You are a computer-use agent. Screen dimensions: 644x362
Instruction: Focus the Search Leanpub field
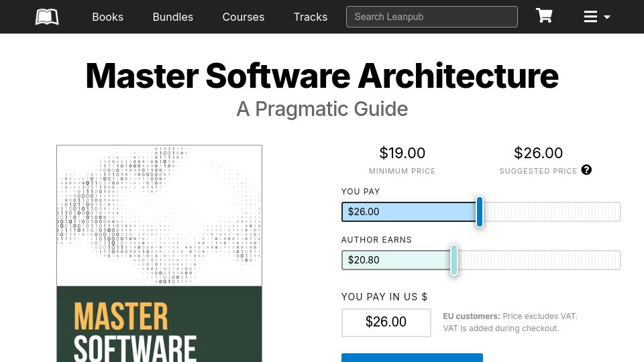[x=431, y=17]
